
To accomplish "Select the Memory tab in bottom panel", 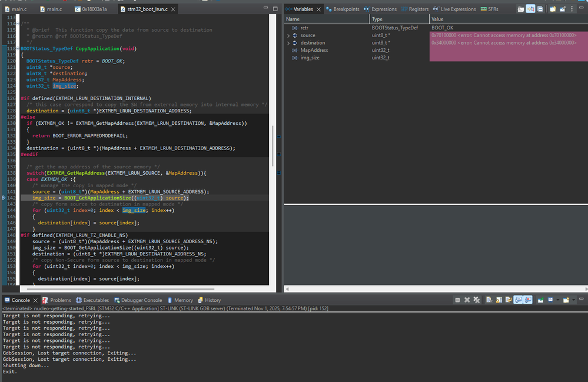I will [x=183, y=300].
